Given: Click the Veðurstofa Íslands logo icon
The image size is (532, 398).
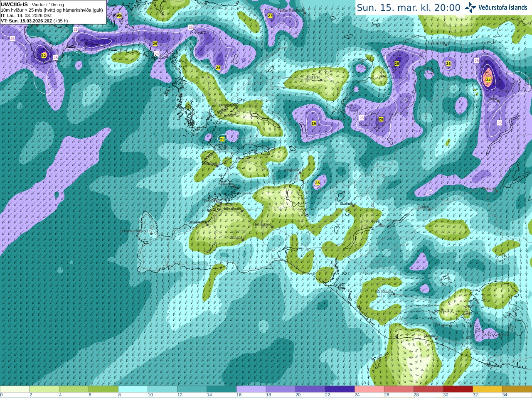Looking at the screenshot, I should (470, 7).
